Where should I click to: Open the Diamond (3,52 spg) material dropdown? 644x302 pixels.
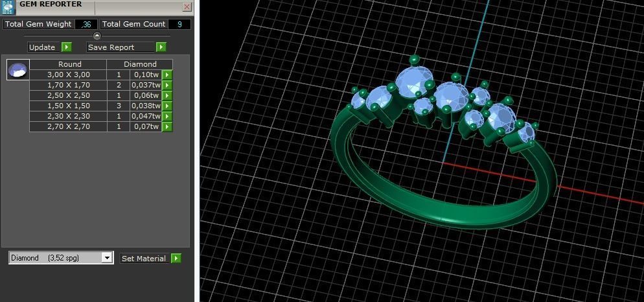[x=107, y=258]
